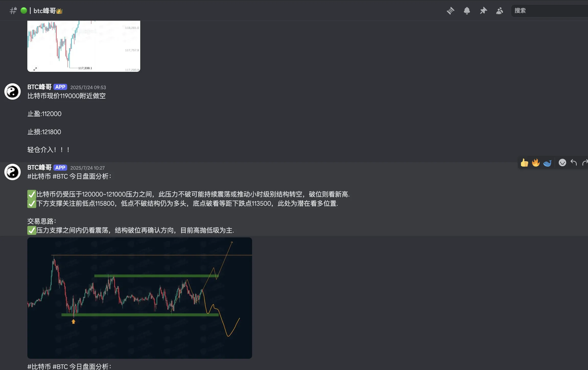React with fire emoji
Screen dimensions: 588x370
tap(536, 163)
